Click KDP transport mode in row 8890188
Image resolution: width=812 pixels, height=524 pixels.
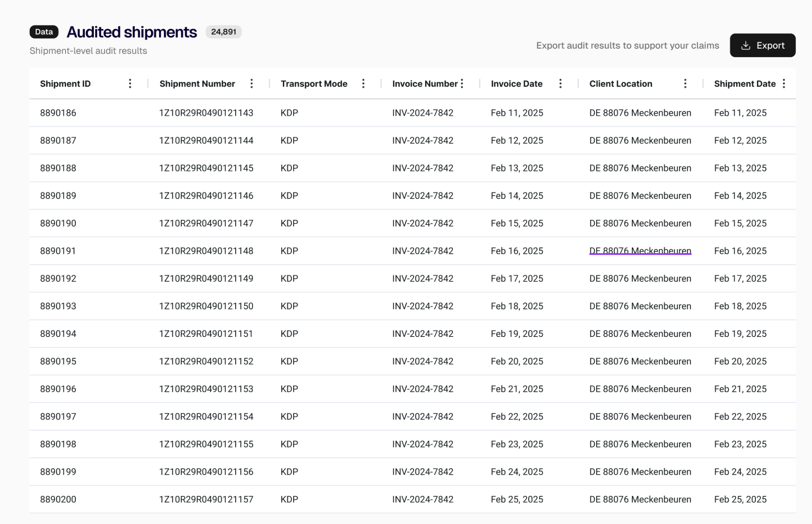(289, 168)
